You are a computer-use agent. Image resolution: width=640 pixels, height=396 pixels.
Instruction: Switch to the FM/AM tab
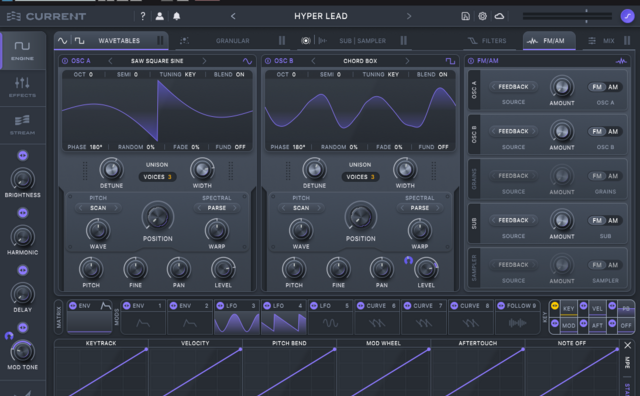coord(549,41)
